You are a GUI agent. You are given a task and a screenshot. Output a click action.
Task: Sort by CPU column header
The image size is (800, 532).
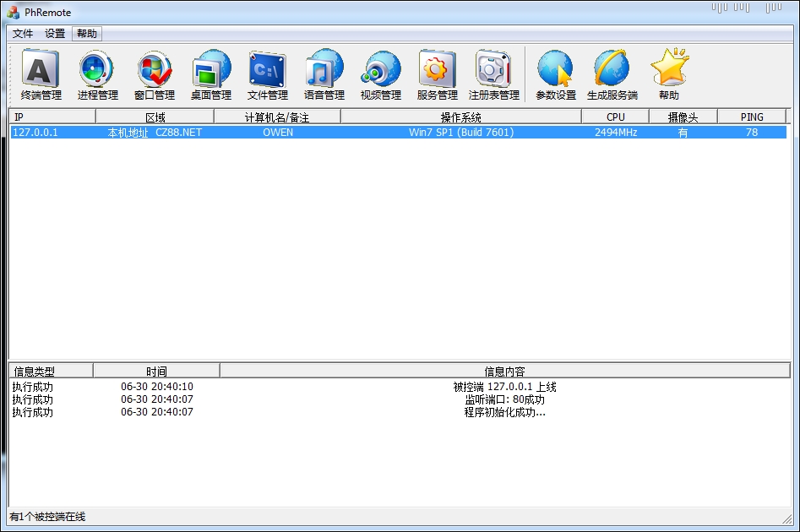tap(615, 117)
